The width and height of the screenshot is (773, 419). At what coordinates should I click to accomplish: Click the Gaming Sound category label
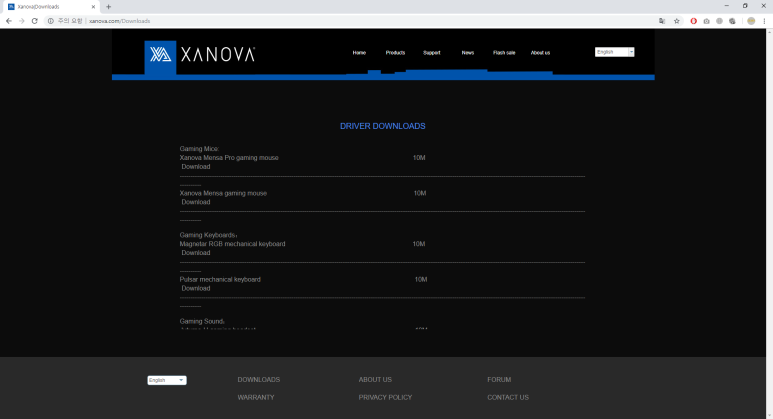[202, 321]
